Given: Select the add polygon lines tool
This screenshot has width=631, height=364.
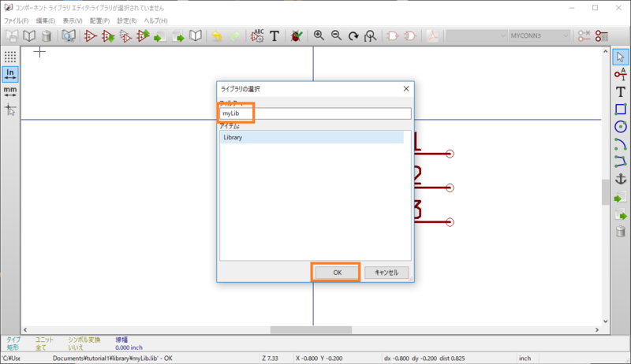Looking at the screenshot, I should 621,162.
